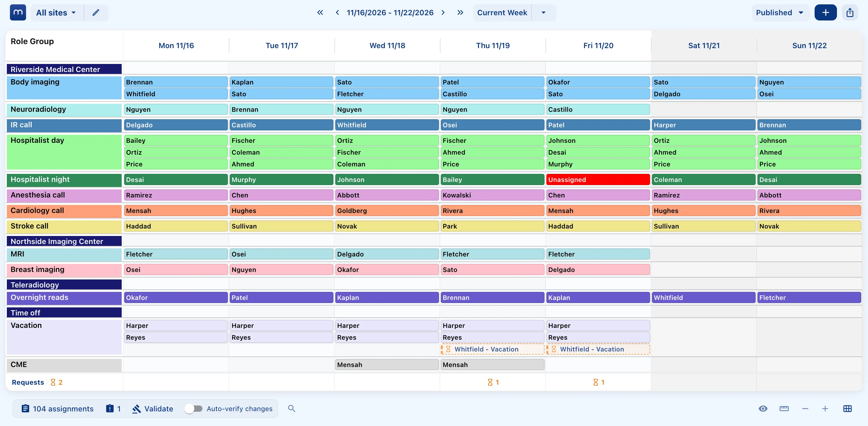Image resolution: width=868 pixels, height=426 pixels.
Task: Select Delgado in Monday IR call
Action: click(x=176, y=125)
